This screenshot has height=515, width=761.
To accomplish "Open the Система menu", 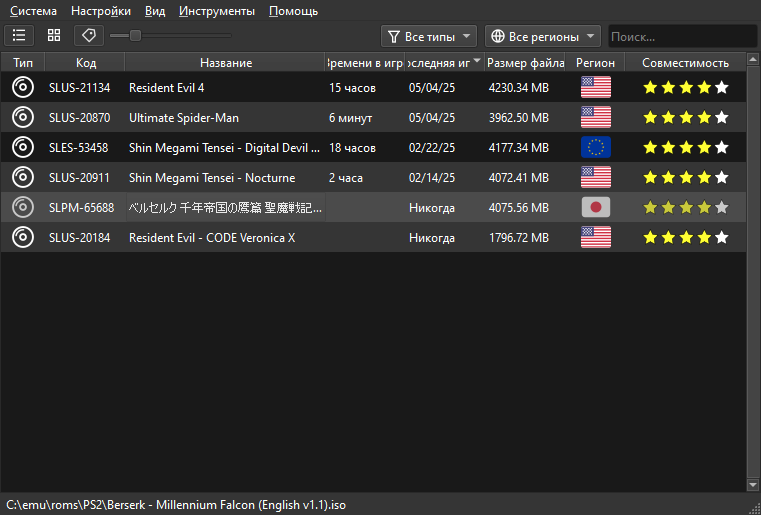I will tap(33, 11).
